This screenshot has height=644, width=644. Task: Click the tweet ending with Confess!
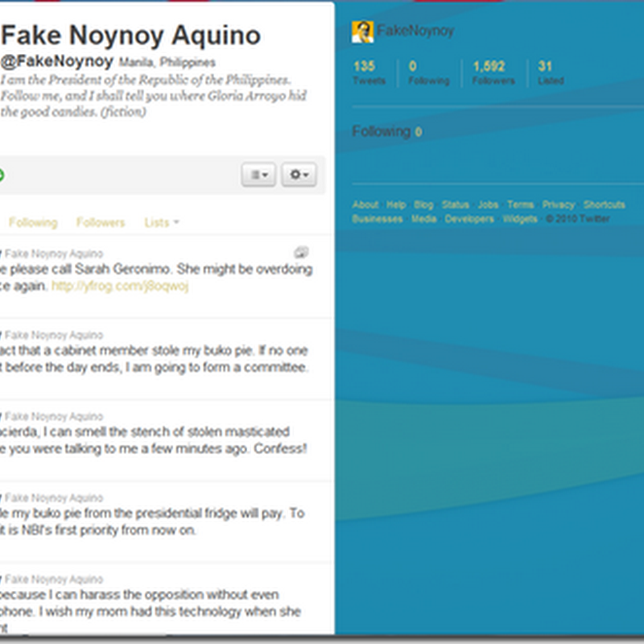click(153, 440)
